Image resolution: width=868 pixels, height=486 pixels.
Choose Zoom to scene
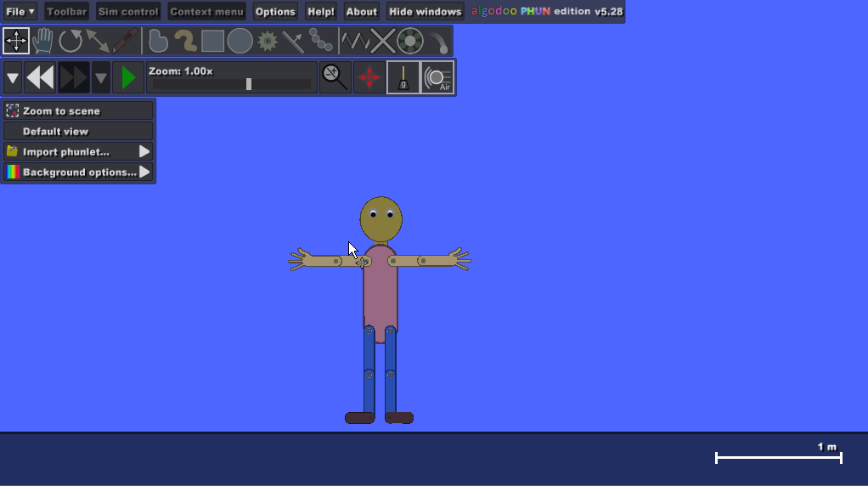click(78, 110)
